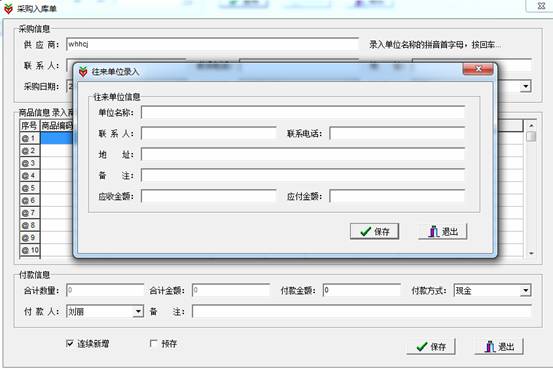This screenshot has width=553, height=369.
Task: Click into the 供应商 field containing whhcj
Action: 212,44
